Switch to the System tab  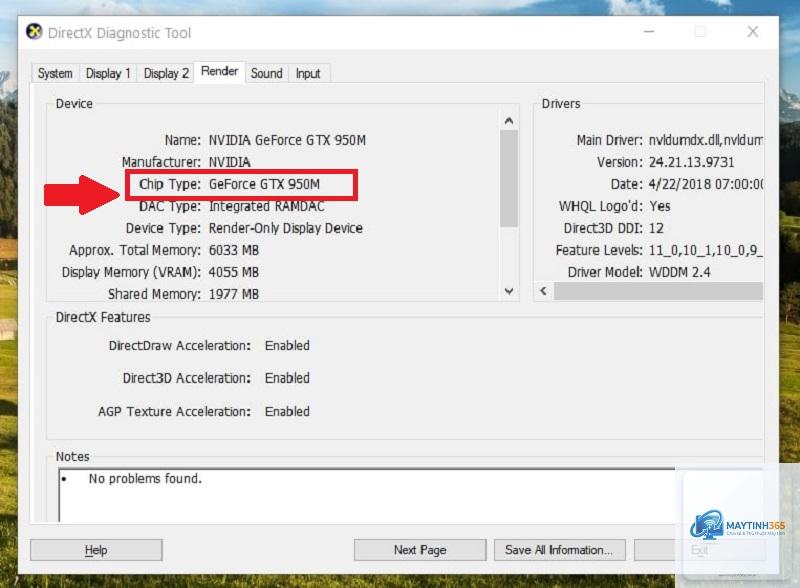(55, 74)
